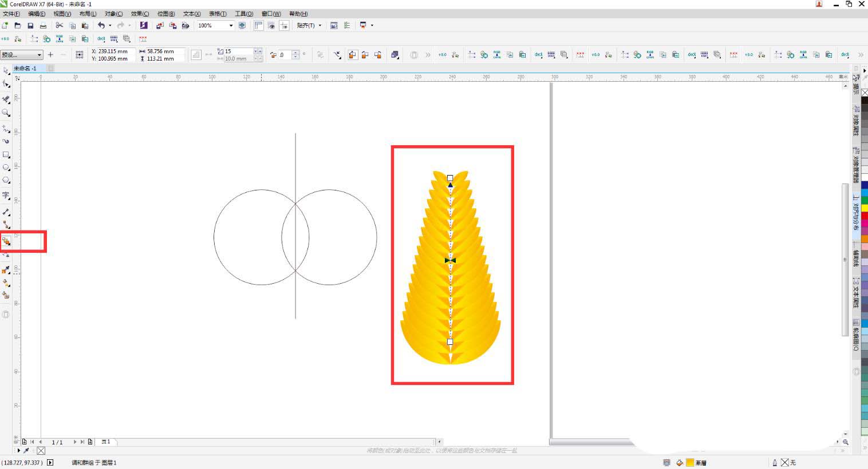
Task: Open the 对象(C) menu
Action: pyautogui.click(x=113, y=14)
